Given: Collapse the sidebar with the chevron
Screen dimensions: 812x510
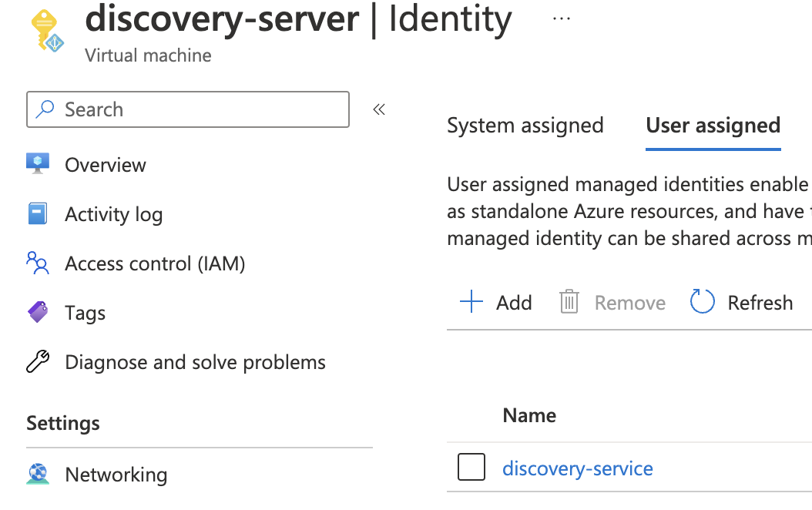Looking at the screenshot, I should point(378,109).
